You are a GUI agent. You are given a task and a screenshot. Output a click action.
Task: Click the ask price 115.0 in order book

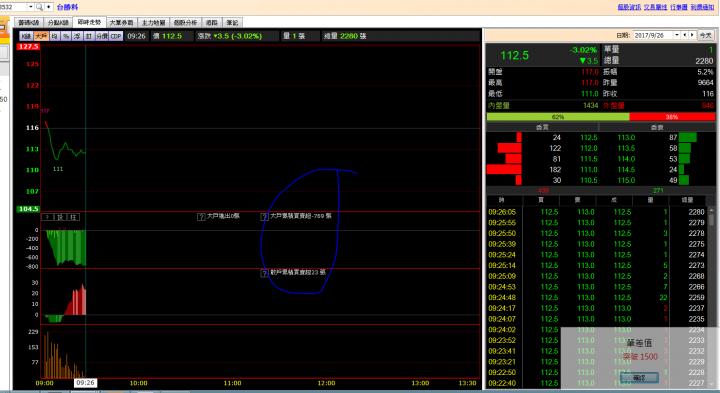point(626,180)
